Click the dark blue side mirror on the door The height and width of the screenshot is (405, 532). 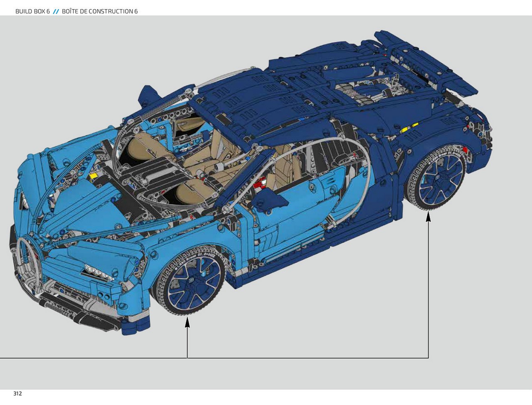click(270, 202)
